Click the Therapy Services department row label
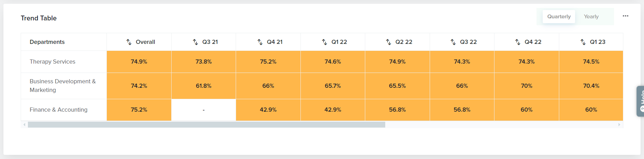 pos(52,62)
